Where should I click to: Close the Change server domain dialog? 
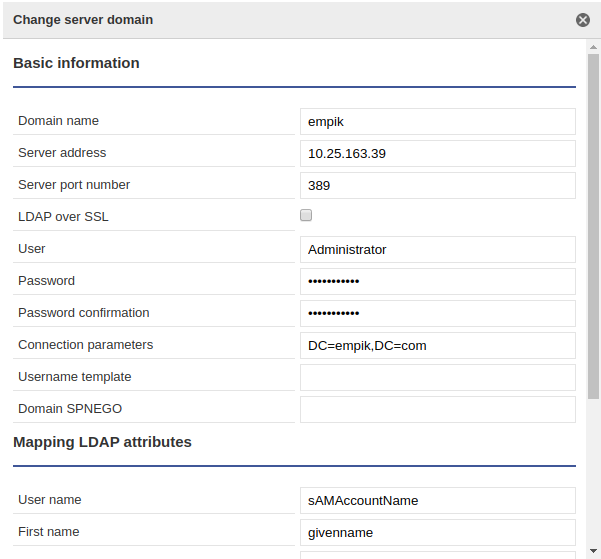[x=583, y=20]
